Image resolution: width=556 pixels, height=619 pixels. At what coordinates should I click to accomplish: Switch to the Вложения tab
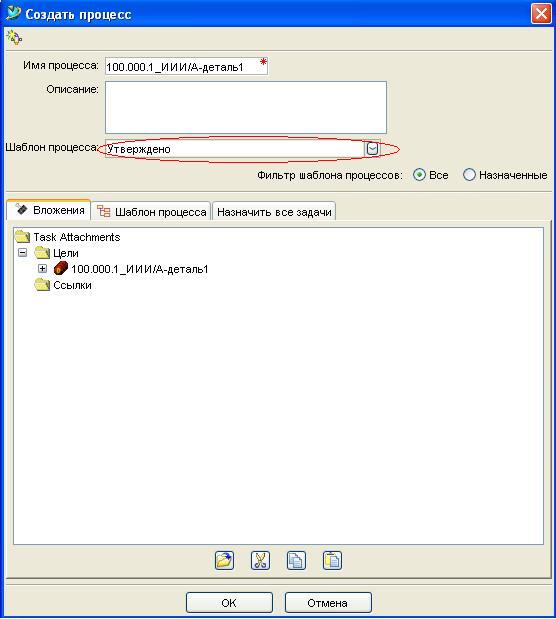click(49, 210)
